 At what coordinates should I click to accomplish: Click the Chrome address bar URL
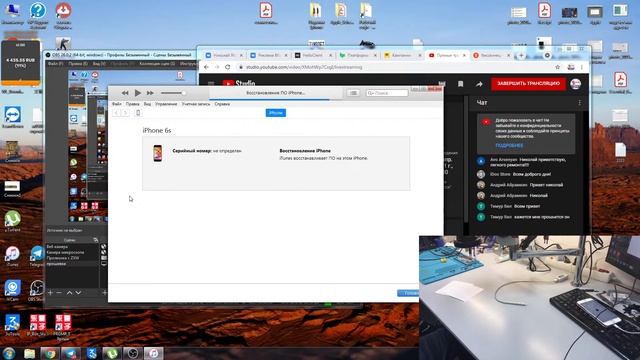tap(304, 67)
